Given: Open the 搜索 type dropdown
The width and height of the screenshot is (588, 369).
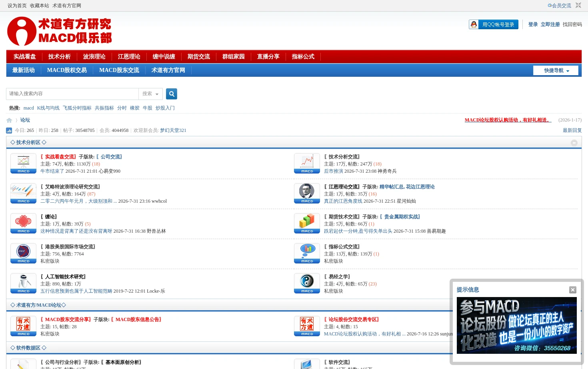Looking at the screenshot, I should point(150,94).
